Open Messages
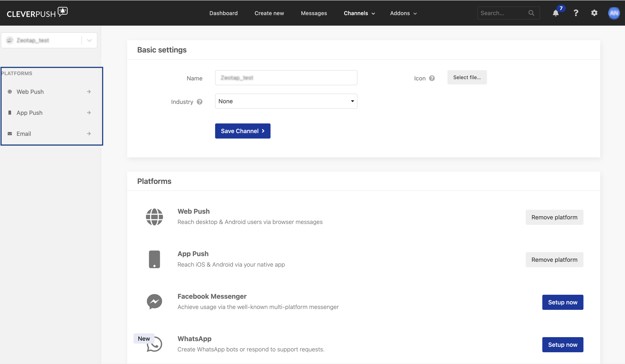The width and height of the screenshot is (625, 364). coord(314,13)
